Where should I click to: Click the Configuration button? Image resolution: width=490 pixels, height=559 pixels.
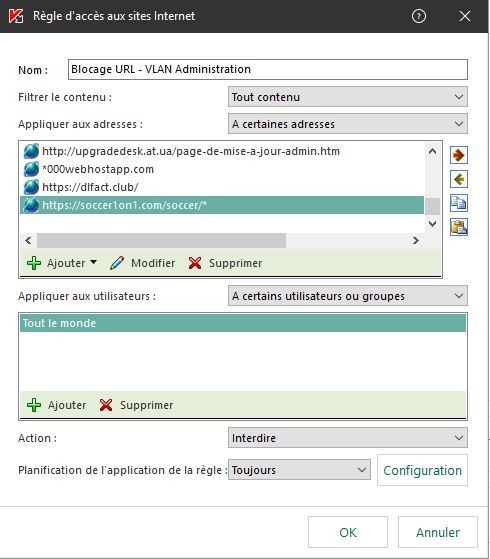[x=422, y=470]
